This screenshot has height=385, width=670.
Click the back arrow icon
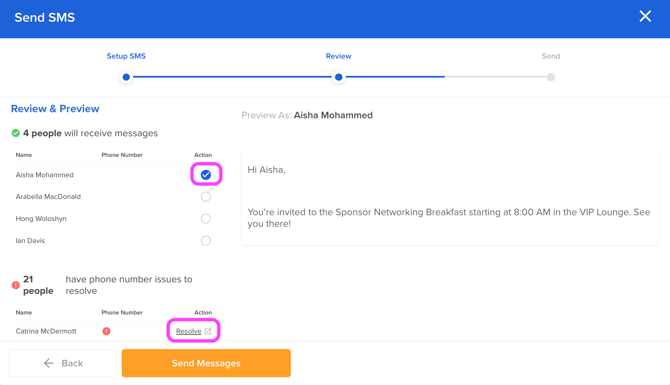tap(49, 363)
